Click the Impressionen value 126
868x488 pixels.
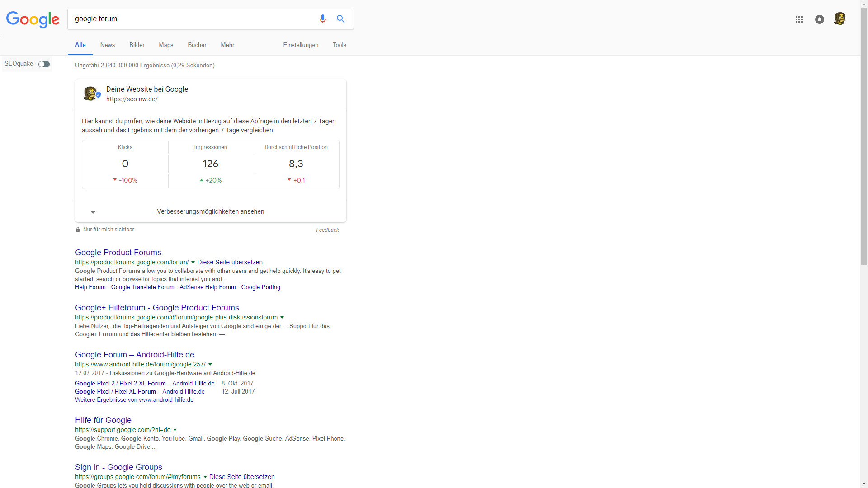(211, 164)
